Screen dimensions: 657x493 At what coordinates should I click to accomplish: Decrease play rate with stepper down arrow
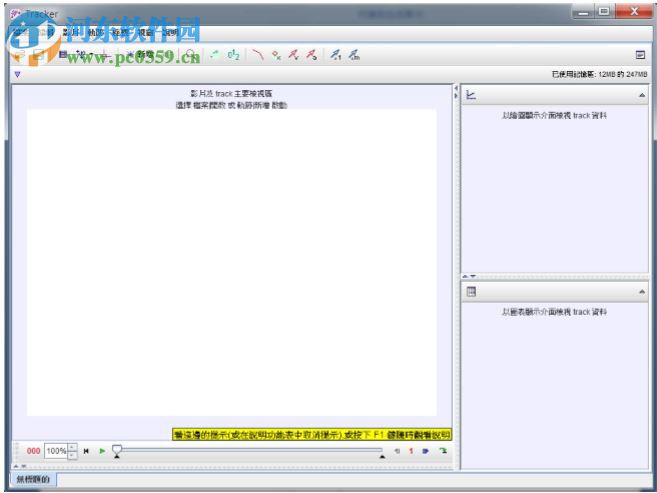pos(72,455)
